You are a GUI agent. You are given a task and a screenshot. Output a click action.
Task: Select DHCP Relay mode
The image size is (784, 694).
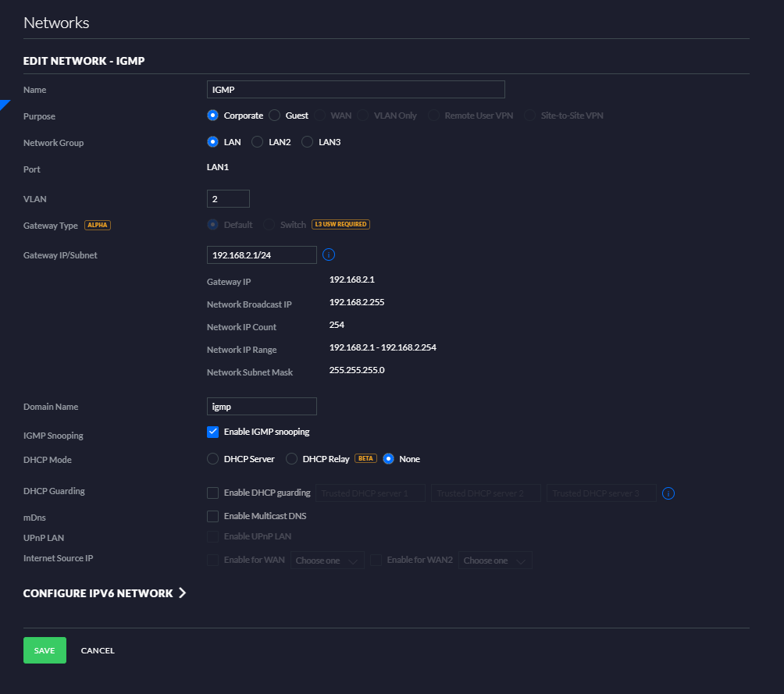291,459
